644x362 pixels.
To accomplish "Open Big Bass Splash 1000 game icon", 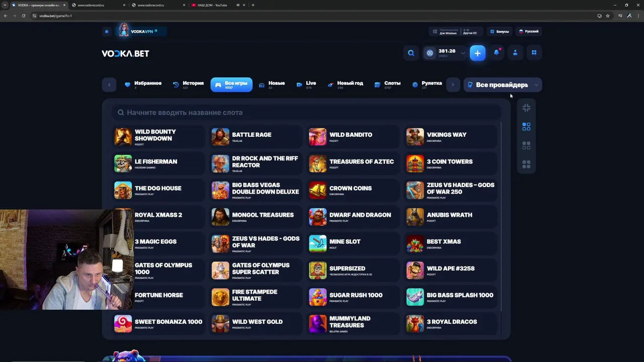I will tap(415, 297).
